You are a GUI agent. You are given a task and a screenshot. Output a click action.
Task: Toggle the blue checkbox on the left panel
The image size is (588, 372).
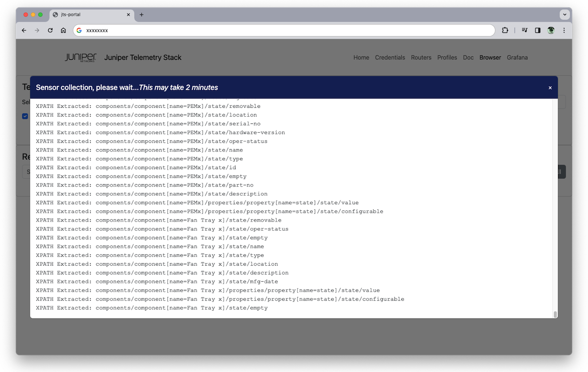point(25,116)
